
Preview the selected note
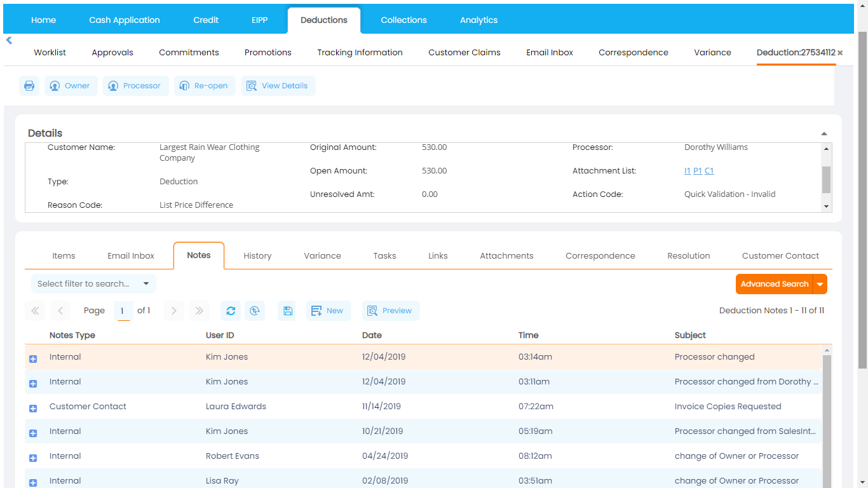[391, 311]
